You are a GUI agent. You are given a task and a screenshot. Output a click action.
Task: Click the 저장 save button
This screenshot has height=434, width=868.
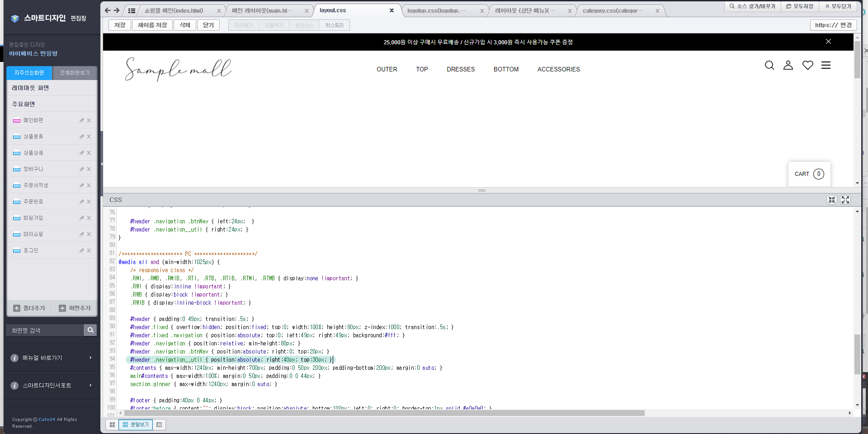coord(120,25)
